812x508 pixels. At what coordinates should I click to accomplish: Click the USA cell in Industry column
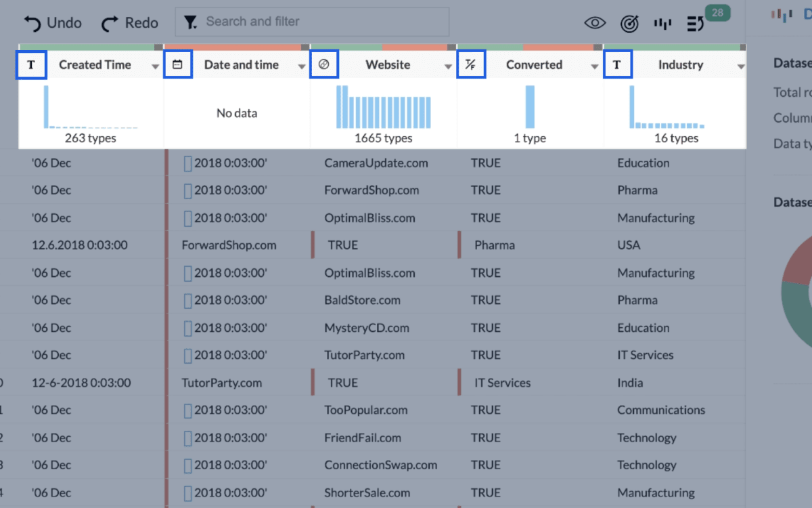[x=629, y=245]
